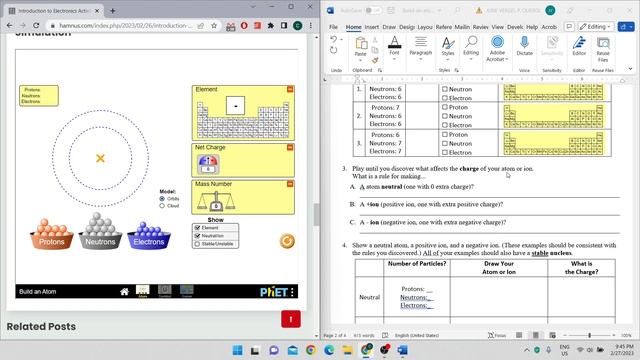
Task: Go back in Chrome browser
Action: click(x=9, y=25)
